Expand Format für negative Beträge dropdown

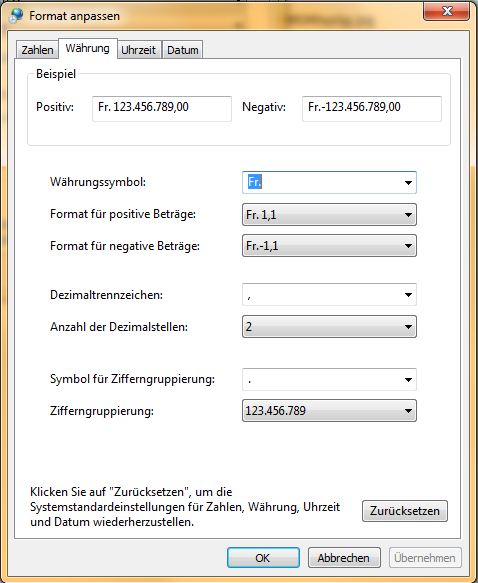pos(329,246)
